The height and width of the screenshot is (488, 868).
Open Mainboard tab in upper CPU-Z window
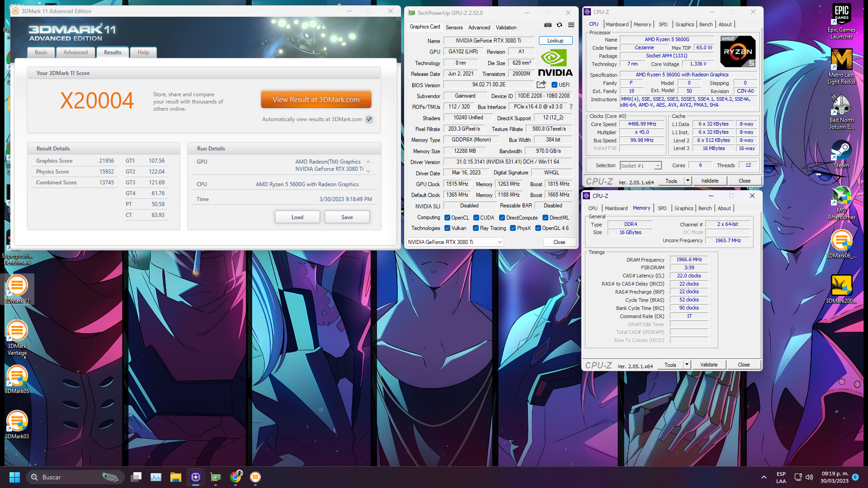617,24
